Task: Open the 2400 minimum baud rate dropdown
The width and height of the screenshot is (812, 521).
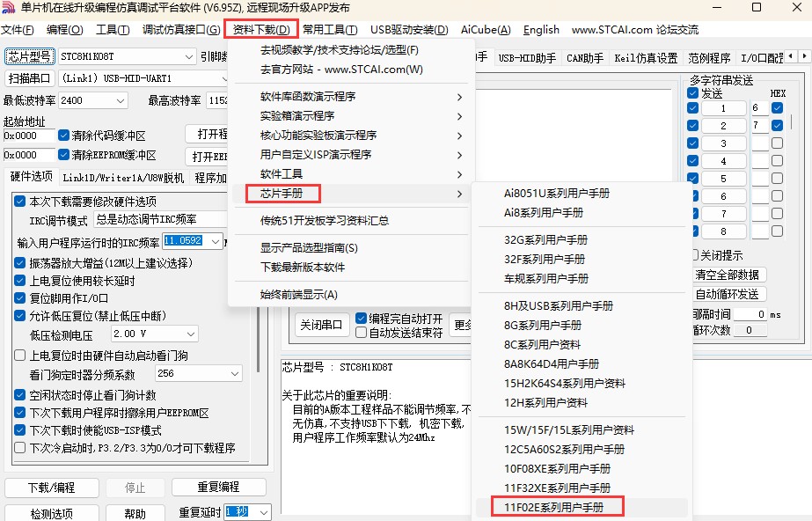Action: tap(93, 100)
